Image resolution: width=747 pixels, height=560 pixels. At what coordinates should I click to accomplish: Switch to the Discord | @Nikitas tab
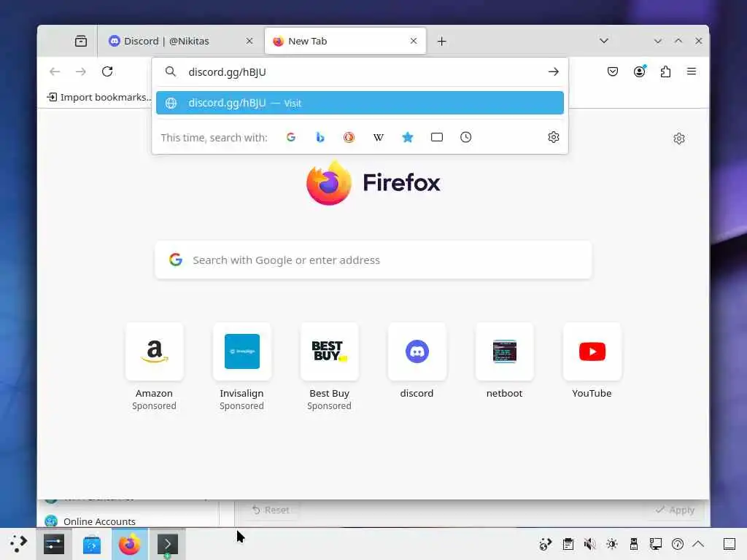[x=181, y=41]
